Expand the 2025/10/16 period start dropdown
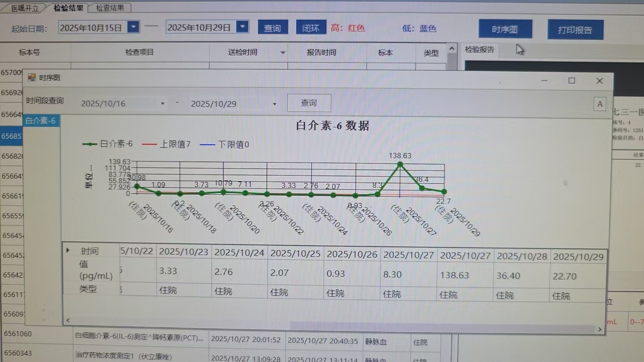Viewport: 644px width, 362px height. tap(163, 104)
